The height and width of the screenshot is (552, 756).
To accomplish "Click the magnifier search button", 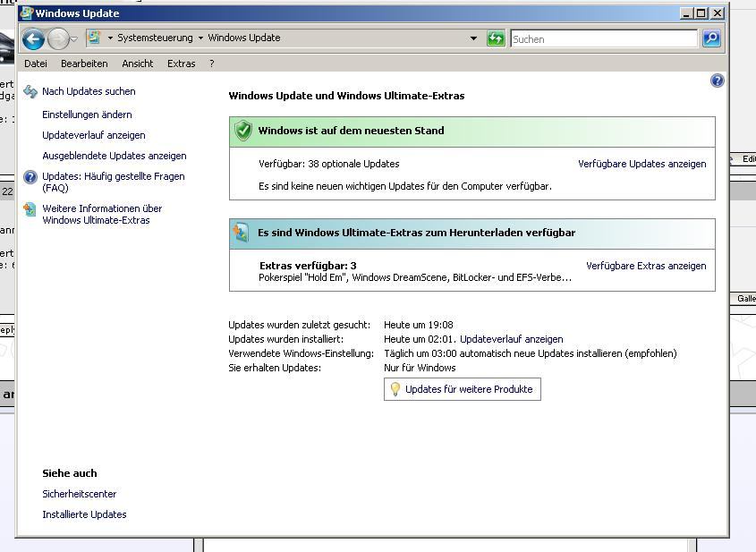I will [711, 38].
